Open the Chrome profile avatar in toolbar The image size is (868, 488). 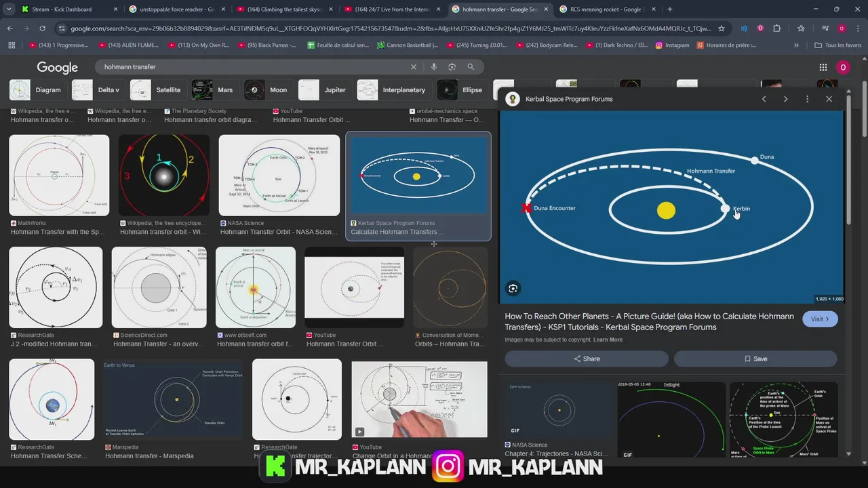click(x=842, y=28)
